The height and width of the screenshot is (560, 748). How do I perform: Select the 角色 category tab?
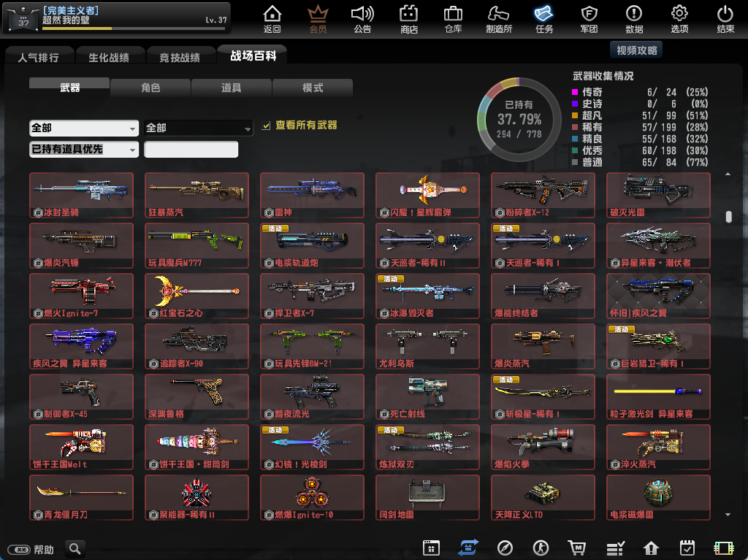[150, 88]
